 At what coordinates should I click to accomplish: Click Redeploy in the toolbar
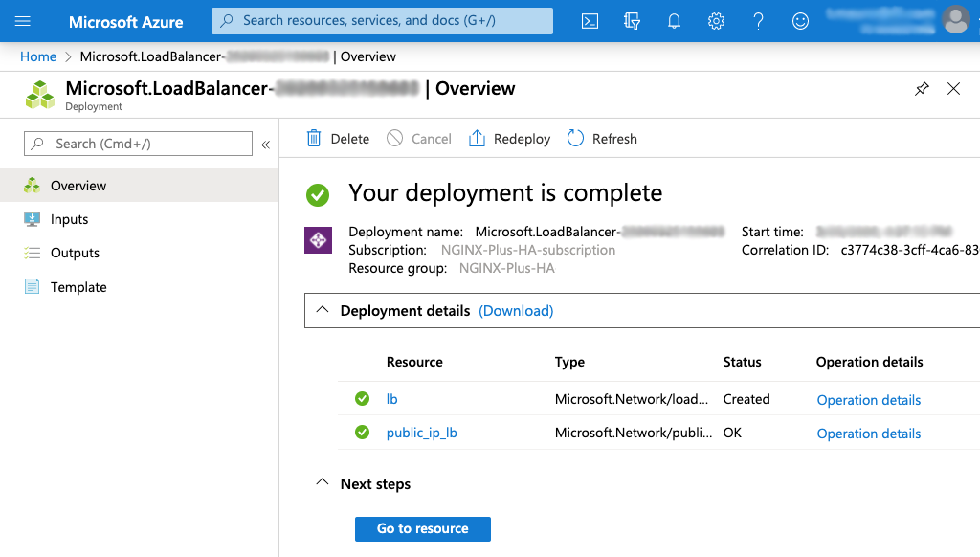510,139
